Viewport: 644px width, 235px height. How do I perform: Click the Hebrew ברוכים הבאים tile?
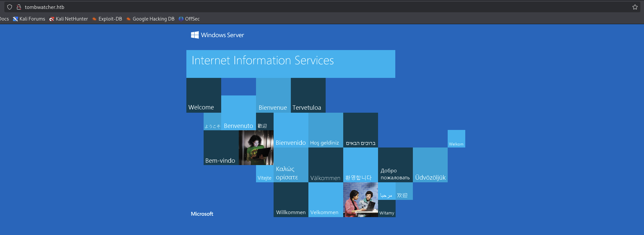coord(360,130)
